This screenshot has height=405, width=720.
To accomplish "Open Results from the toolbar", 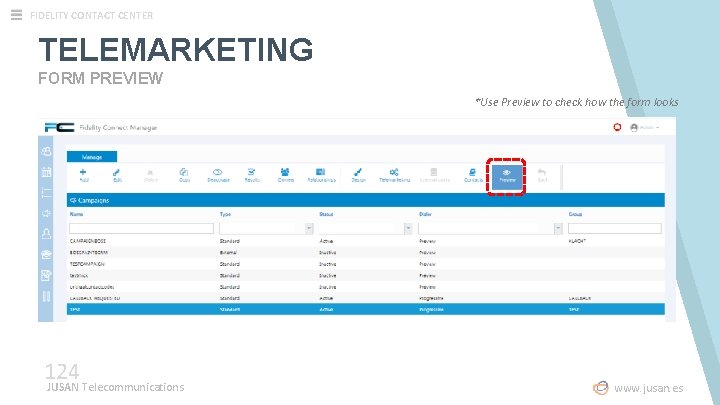I will pos(252,175).
